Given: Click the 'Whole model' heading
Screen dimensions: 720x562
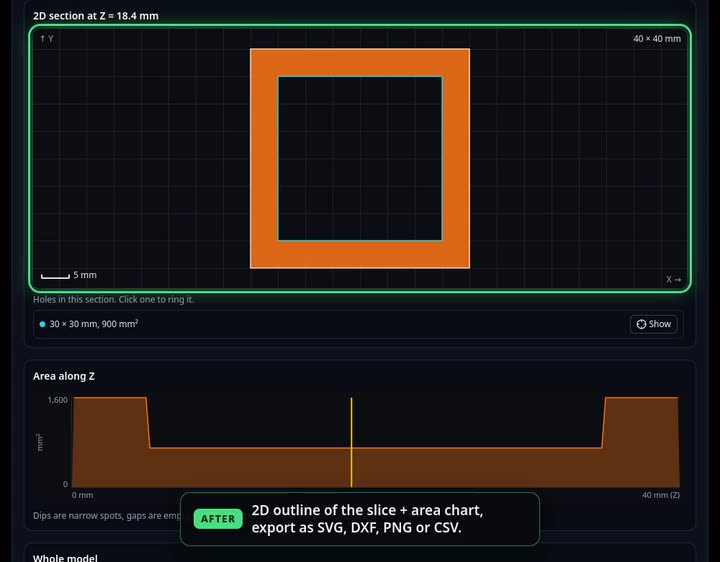Looking at the screenshot, I should pos(65,557).
